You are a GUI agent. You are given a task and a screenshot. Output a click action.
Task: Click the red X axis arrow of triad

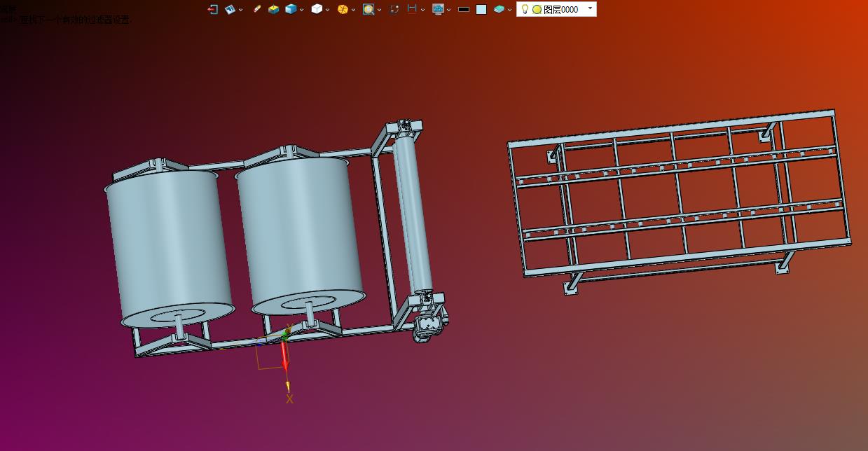[x=284, y=355]
